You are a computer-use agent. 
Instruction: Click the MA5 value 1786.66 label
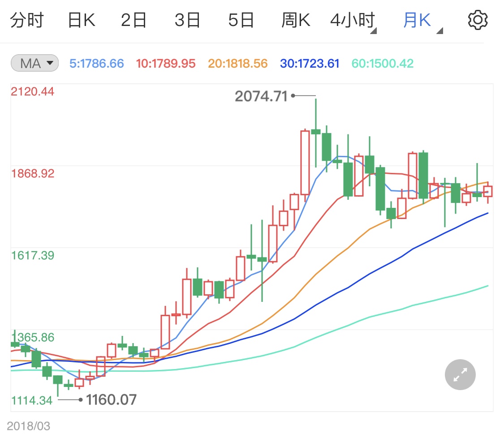click(x=97, y=64)
